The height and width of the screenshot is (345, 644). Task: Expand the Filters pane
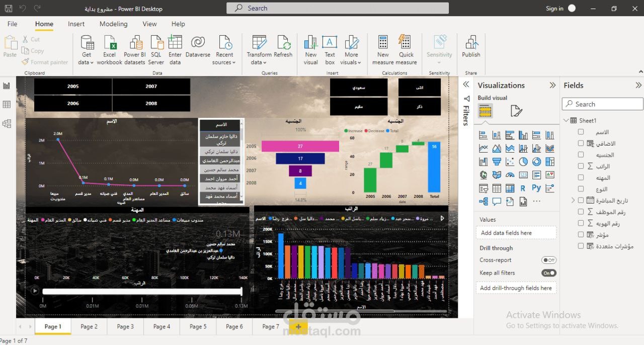pos(466,85)
